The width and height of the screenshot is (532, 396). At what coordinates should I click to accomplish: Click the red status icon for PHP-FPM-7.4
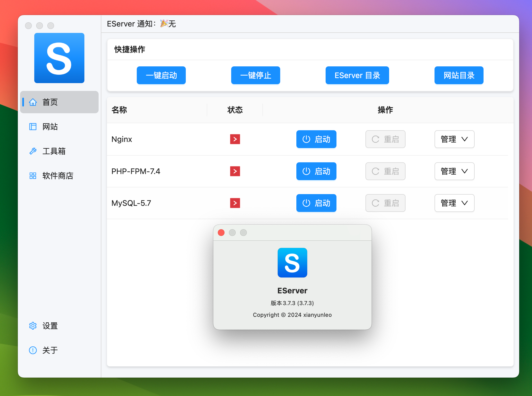point(235,171)
